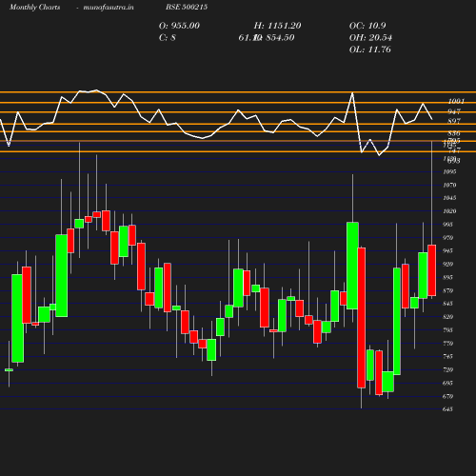Click the first large green candle on the left

17,318
